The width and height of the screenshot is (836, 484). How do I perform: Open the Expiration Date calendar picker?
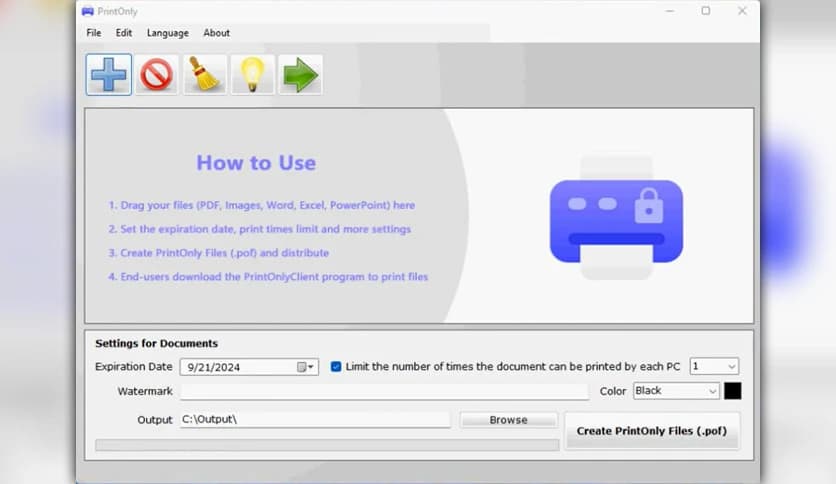306,367
